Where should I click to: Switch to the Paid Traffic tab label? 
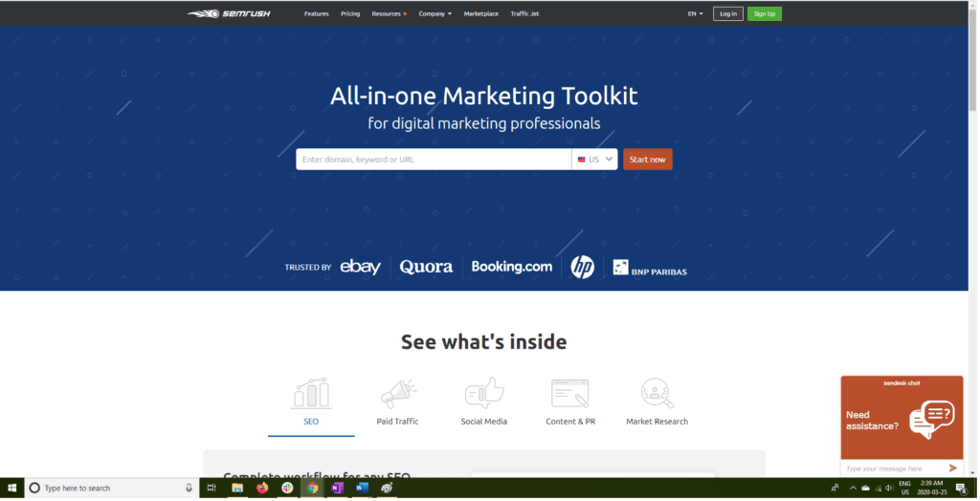[398, 423]
